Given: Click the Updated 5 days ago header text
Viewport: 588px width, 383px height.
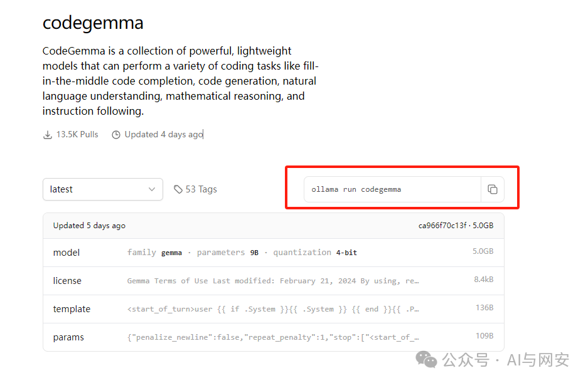Looking at the screenshot, I should click(x=89, y=226).
